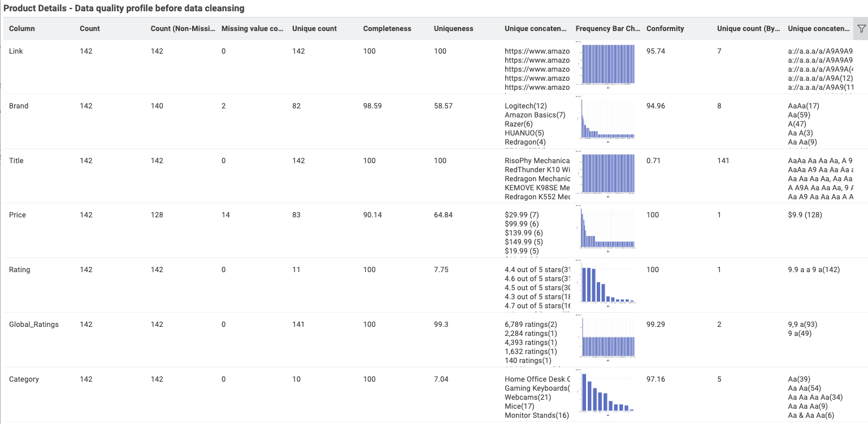This screenshot has height=424, width=868.
Task: Click the first Amazon URL in Link row
Action: click(537, 51)
